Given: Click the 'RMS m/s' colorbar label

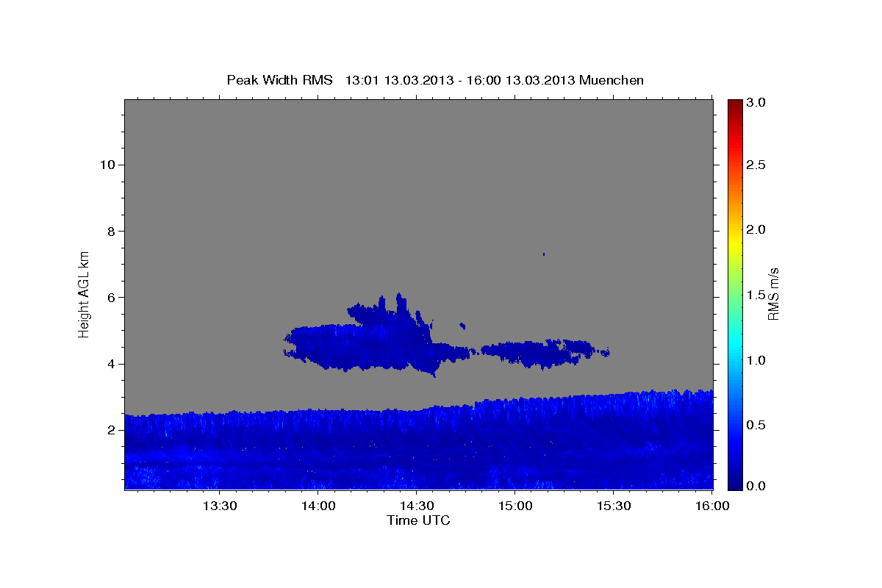Looking at the screenshot, I should pos(773,294).
